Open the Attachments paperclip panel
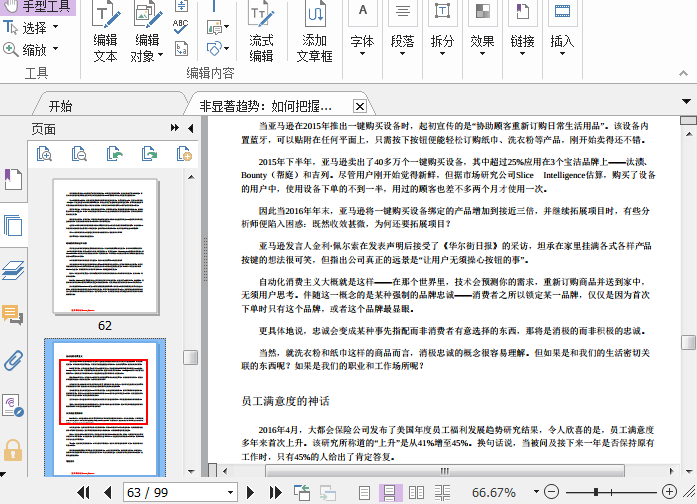Screen dimensions: 697x504 pos(13,360)
